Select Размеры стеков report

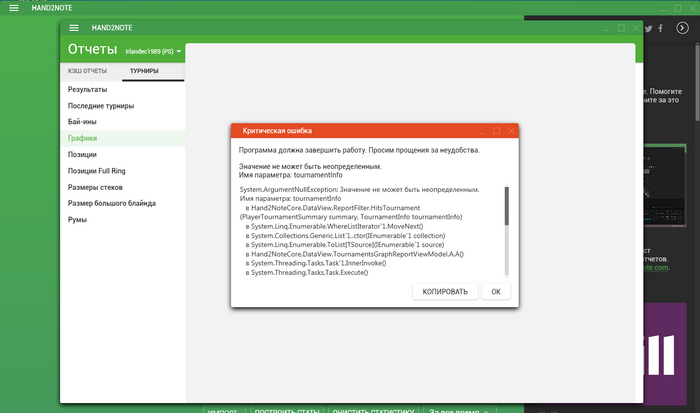pos(123,187)
